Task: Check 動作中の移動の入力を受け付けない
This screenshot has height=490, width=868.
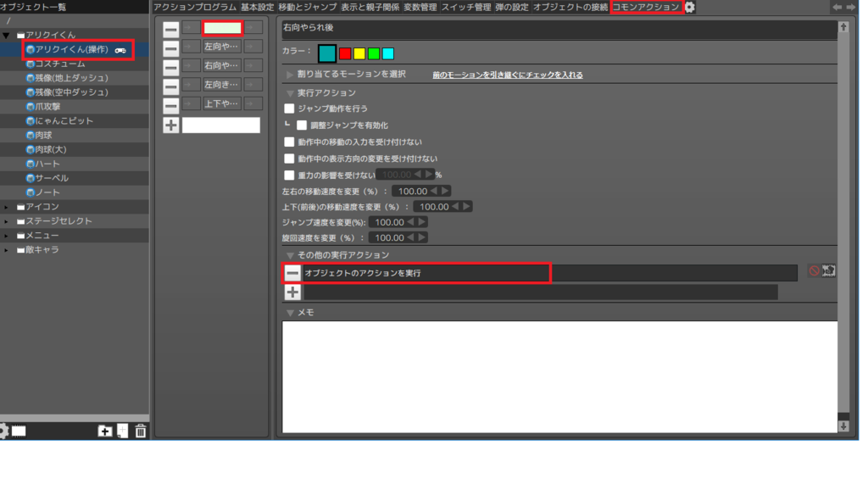Action: tap(289, 142)
